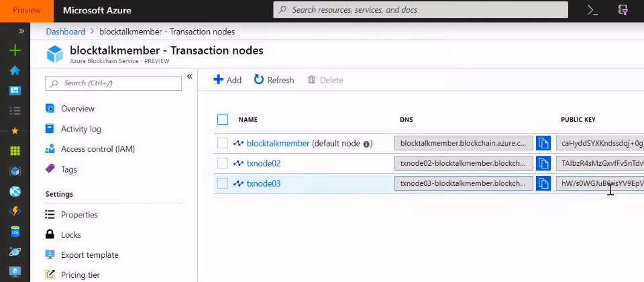
Task: Click the public key field starting hW/s0WGJ
Action: click(x=600, y=183)
